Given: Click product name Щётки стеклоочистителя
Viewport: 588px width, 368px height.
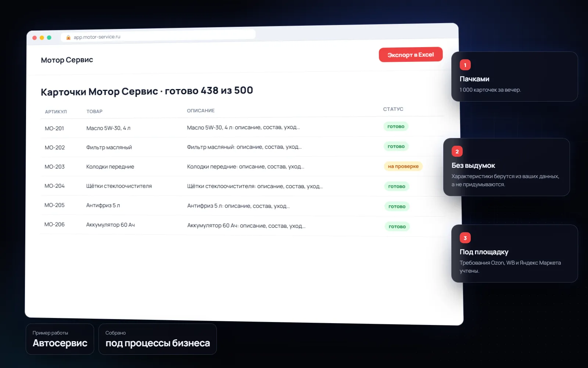Looking at the screenshot, I should point(119,186).
